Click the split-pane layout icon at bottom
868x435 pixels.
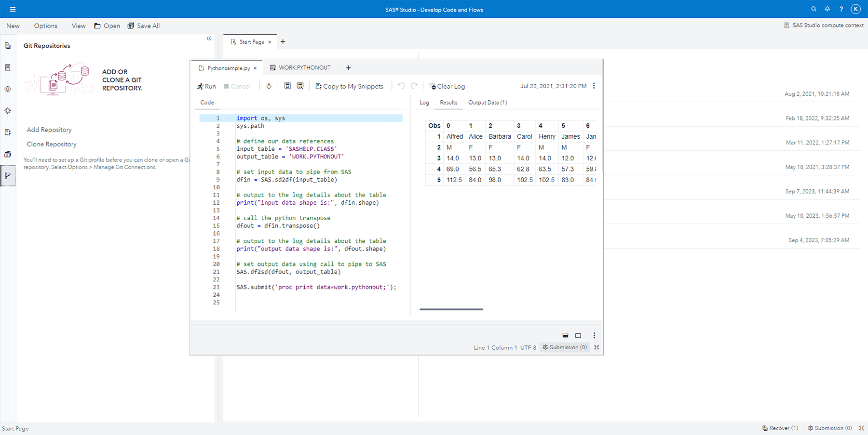(565, 335)
